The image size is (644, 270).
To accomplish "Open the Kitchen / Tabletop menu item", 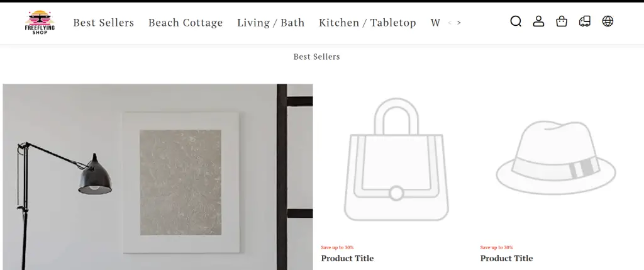I will pos(367,23).
